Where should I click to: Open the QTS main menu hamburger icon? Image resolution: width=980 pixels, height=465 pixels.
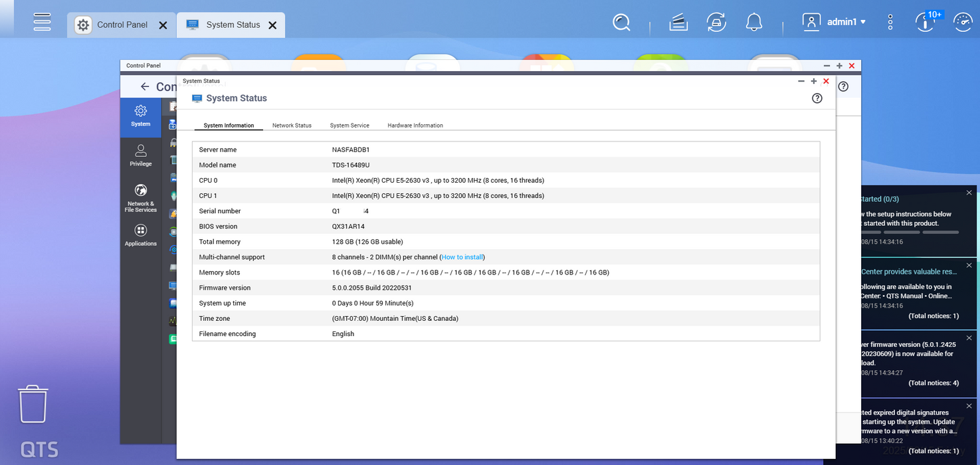point(42,22)
